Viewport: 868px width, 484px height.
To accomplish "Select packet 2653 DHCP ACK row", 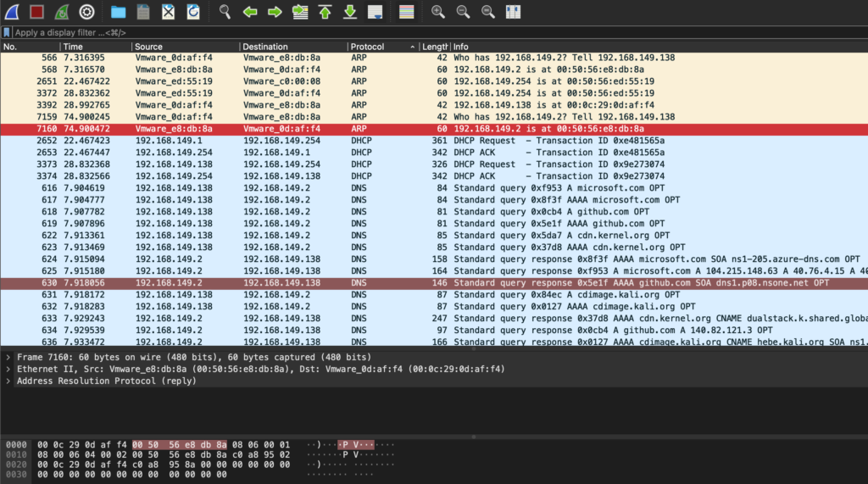I will (x=434, y=153).
